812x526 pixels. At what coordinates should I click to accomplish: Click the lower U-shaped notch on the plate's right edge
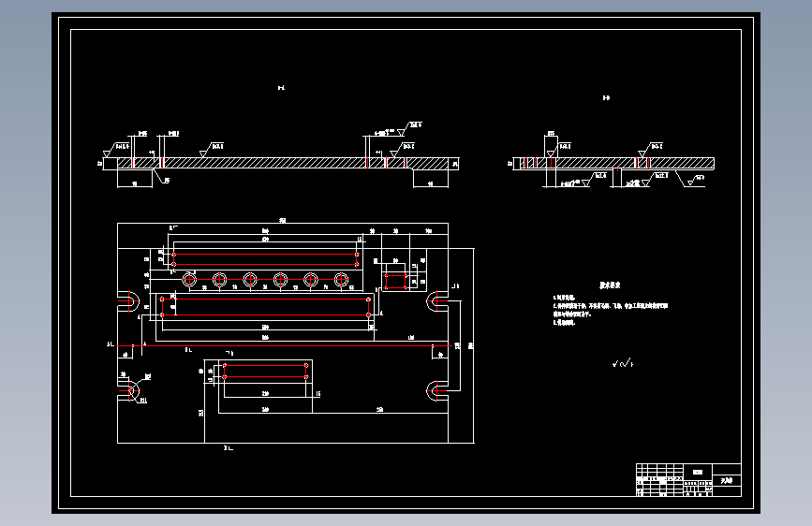(x=437, y=391)
